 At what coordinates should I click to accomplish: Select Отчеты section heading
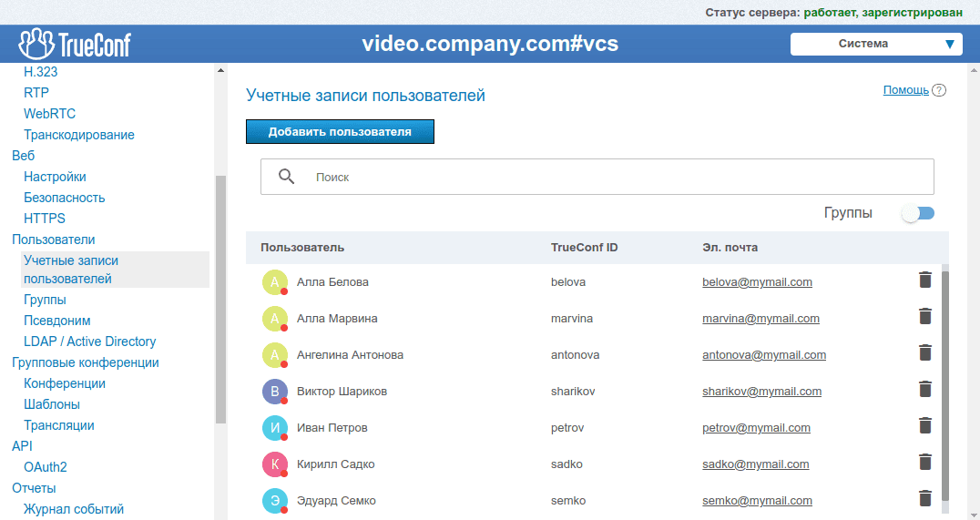(x=34, y=488)
